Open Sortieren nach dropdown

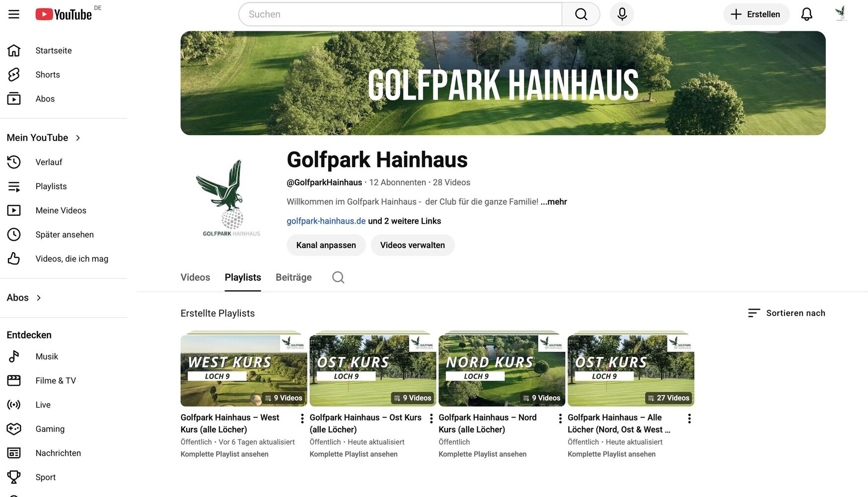[787, 313]
